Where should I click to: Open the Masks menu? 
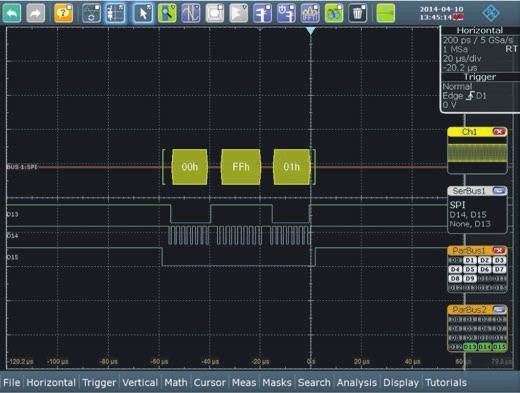coord(277,383)
